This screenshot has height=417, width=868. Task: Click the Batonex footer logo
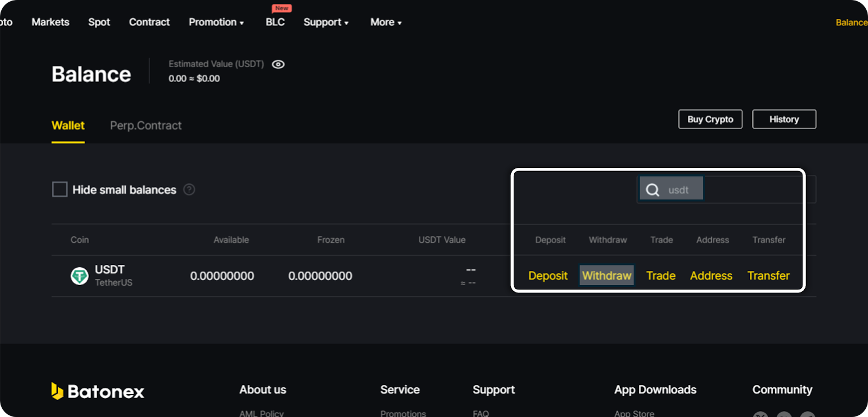click(x=98, y=391)
